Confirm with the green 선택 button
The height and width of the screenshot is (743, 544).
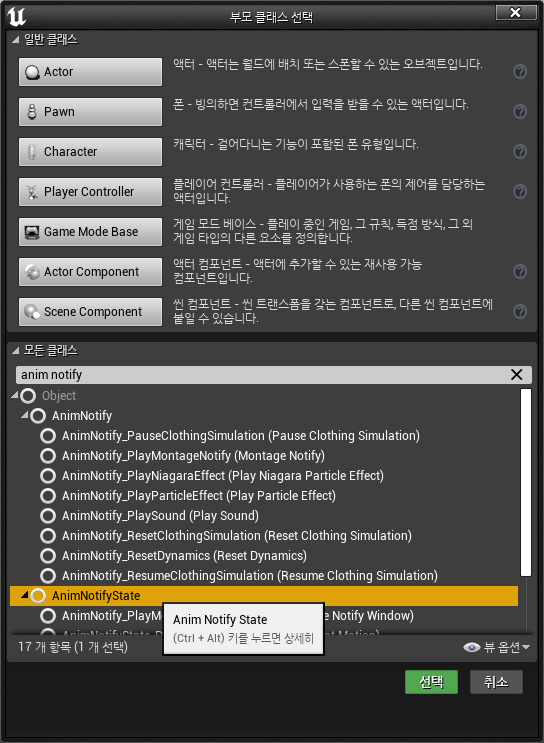pos(431,682)
